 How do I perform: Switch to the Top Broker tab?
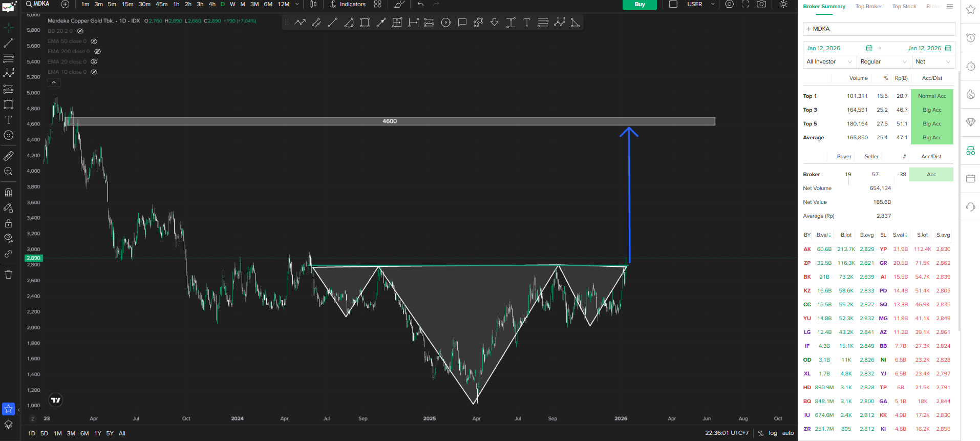click(868, 7)
